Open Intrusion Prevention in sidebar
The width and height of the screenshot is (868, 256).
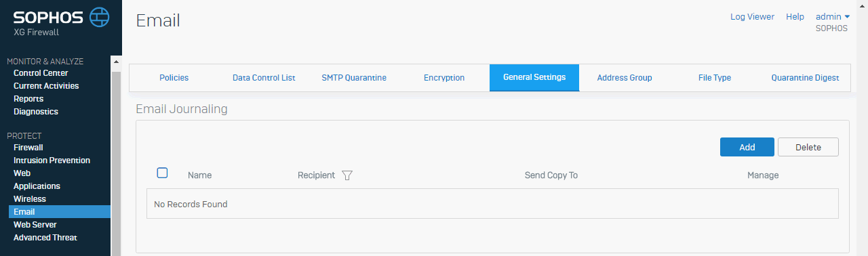point(52,161)
